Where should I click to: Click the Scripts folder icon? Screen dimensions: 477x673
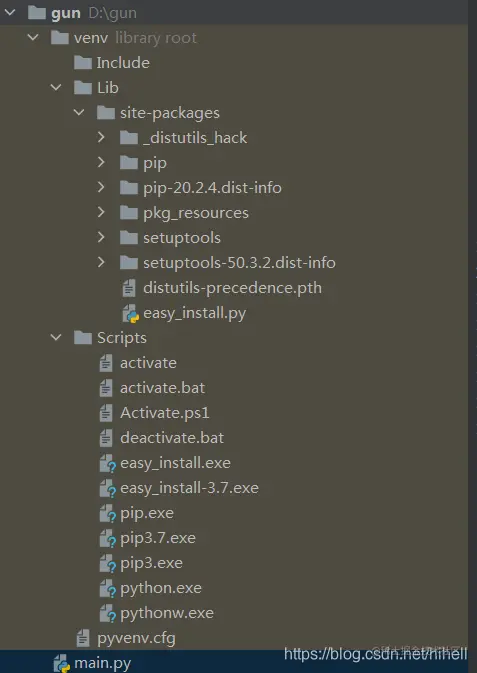click(x=83, y=338)
